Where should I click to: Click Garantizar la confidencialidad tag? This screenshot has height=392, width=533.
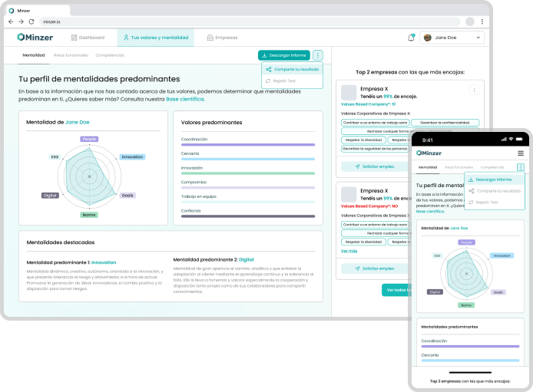click(445, 123)
